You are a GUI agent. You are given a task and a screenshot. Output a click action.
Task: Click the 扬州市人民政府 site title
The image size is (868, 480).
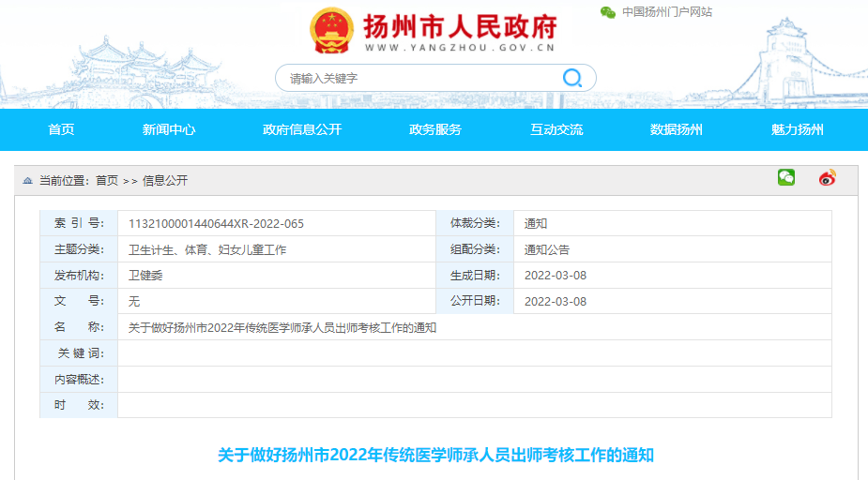pos(460,26)
